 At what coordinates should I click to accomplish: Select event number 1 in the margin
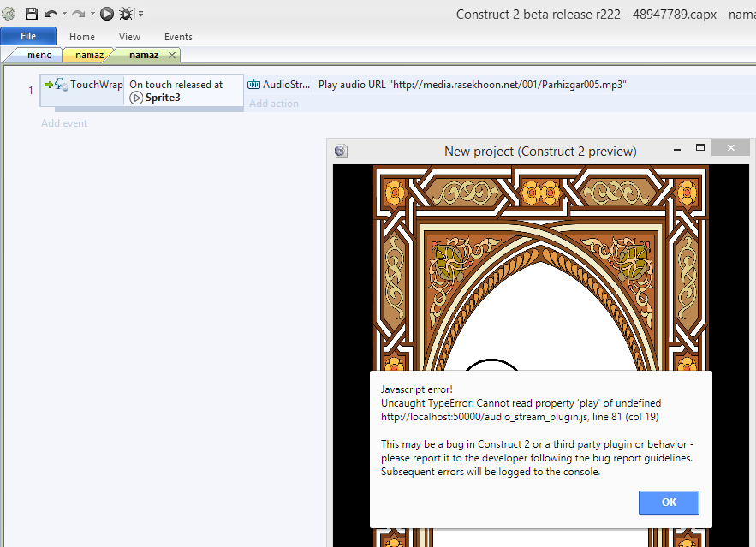point(31,90)
